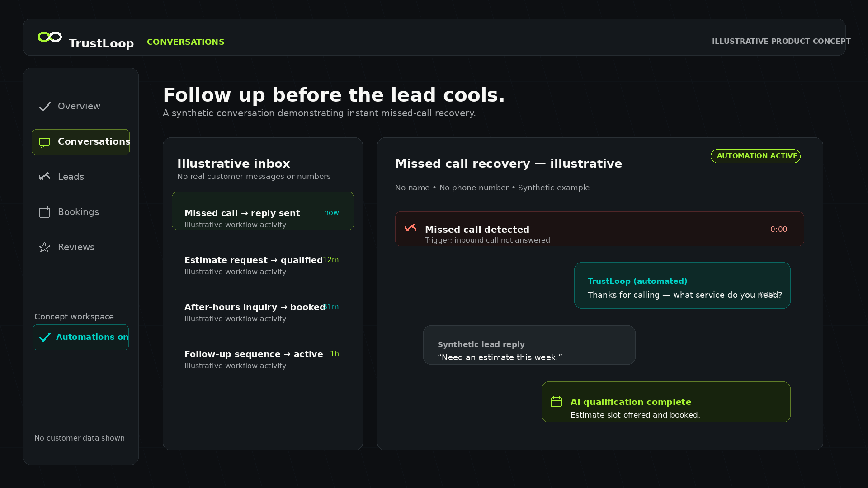The width and height of the screenshot is (868, 488).
Task: Select After-hours inquiry booked conversation
Action: click(x=263, y=312)
